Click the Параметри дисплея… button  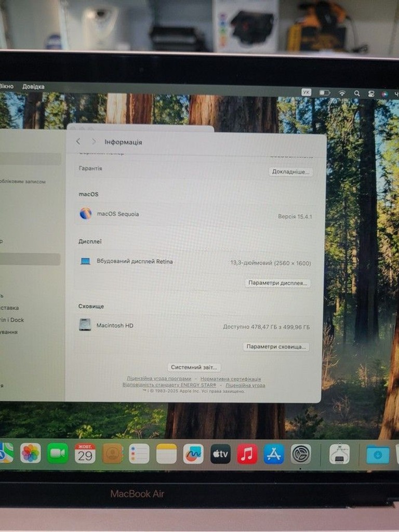(277, 283)
